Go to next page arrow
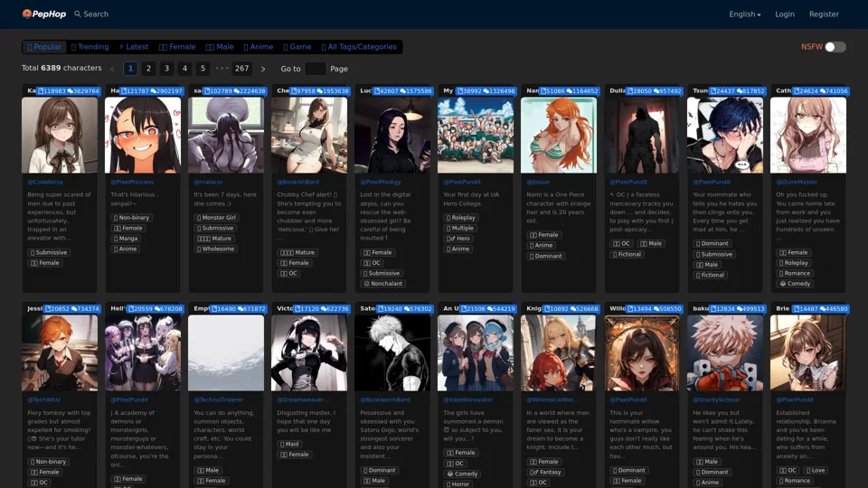 [263, 70]
